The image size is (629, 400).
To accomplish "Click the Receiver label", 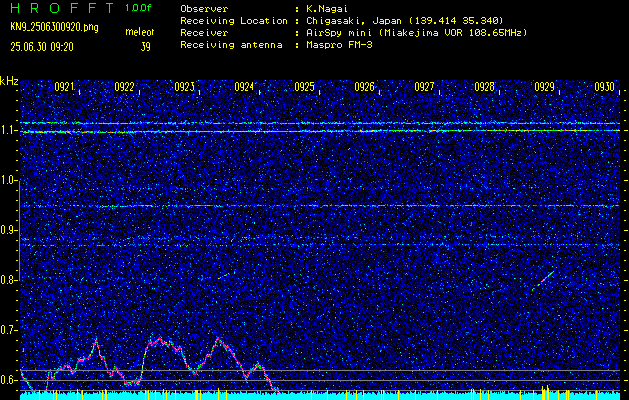I will click(x=204, y=33).
